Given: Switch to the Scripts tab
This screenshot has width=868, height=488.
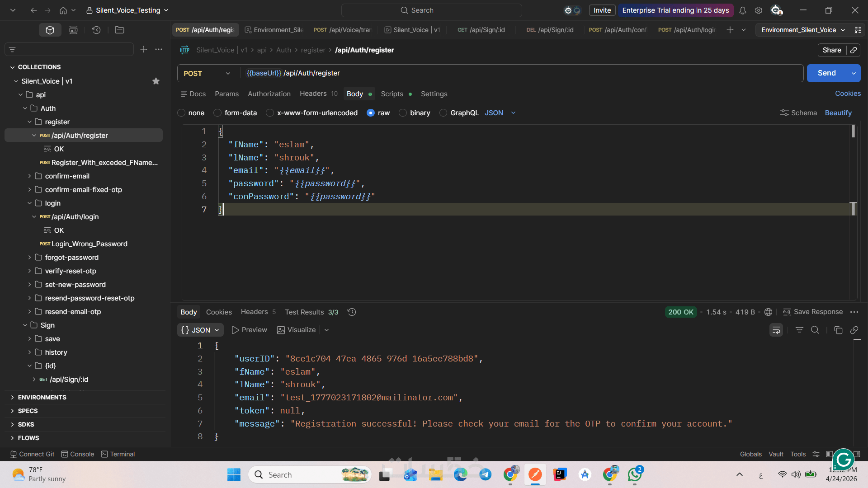Looking at the screenshot, I should (392, 94).
